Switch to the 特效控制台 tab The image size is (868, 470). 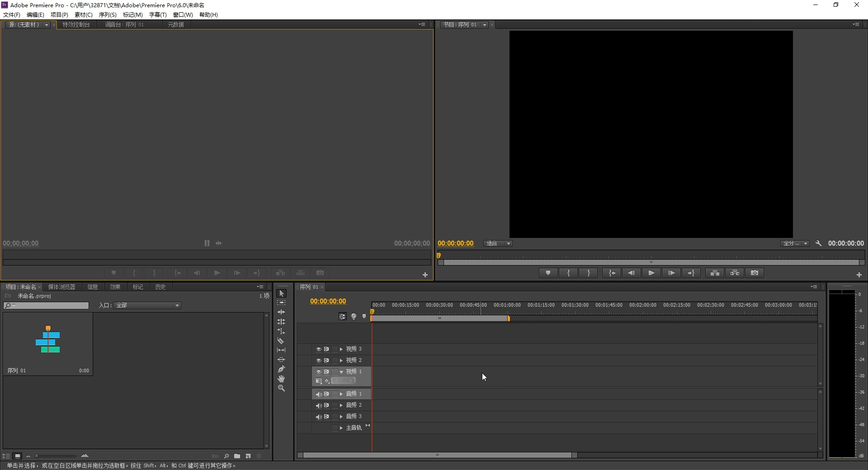(76, 24)
